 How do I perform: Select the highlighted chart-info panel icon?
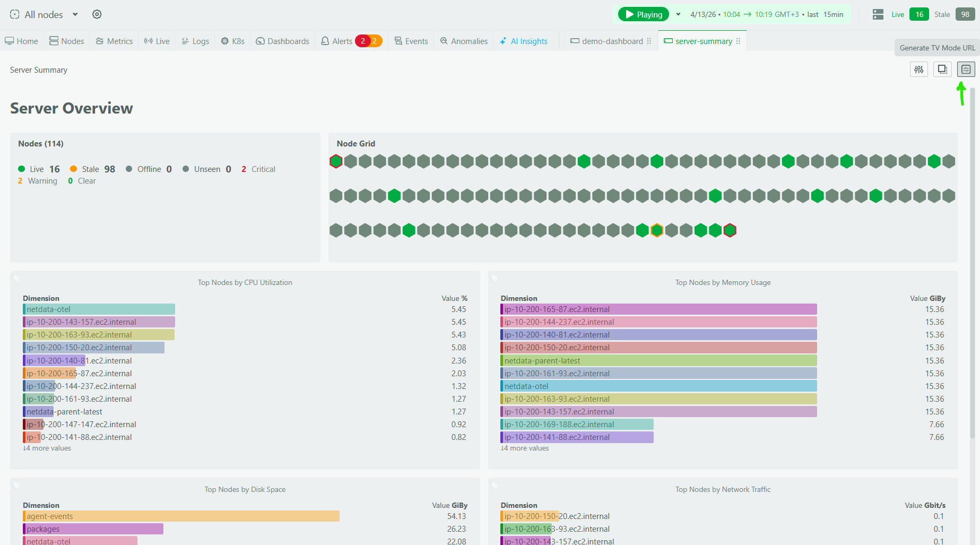(966, 69)
